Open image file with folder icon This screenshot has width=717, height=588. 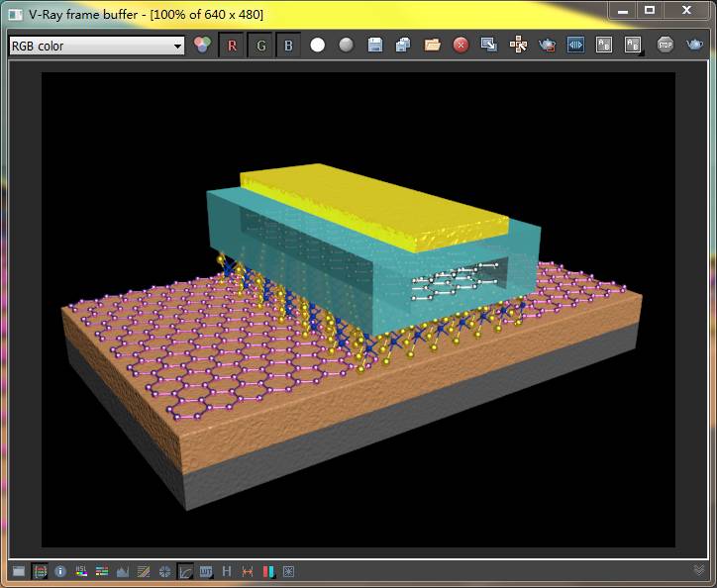coord(432,46)
